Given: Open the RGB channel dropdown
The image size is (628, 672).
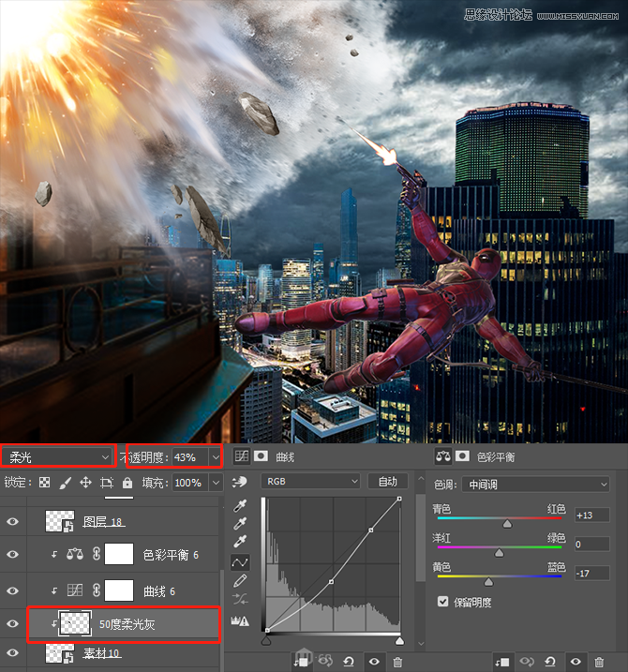Looking at the screenshot, I should pyautogui.click(x=310, y=482).
